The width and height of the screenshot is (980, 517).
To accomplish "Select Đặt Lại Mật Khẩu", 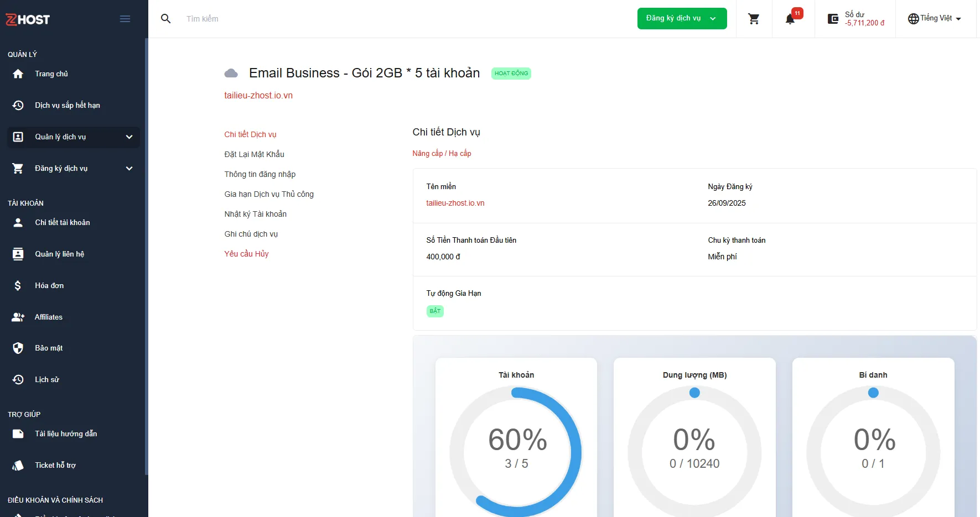I will click(254, 154).
